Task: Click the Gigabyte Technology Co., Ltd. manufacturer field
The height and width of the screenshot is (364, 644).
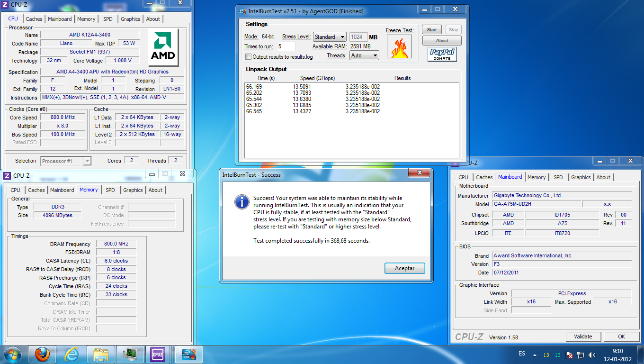Action: coord(562,195)
